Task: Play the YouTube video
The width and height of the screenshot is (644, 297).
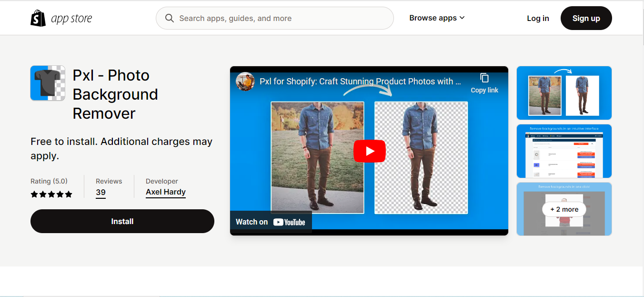Action: pyautogui.click(x=369, y=151)
